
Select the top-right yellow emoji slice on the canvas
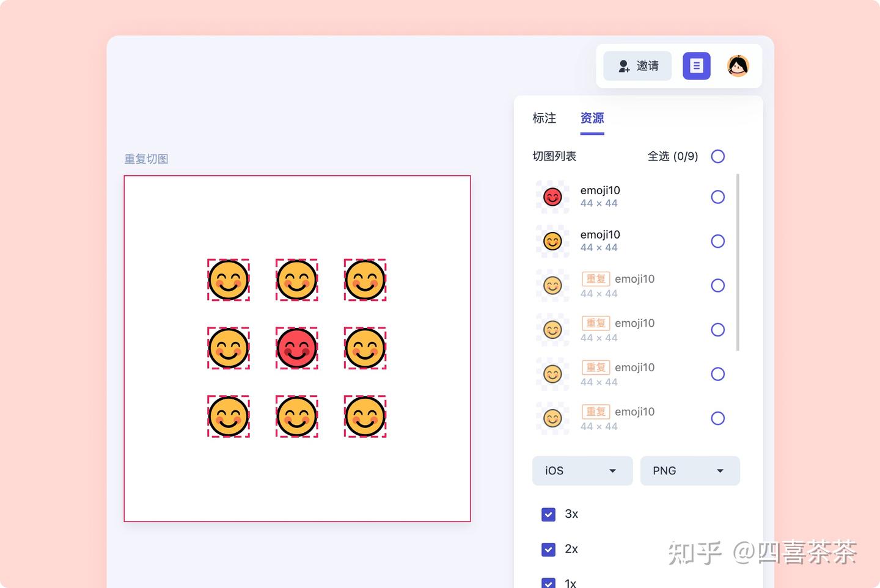click(x=365, y=280)
